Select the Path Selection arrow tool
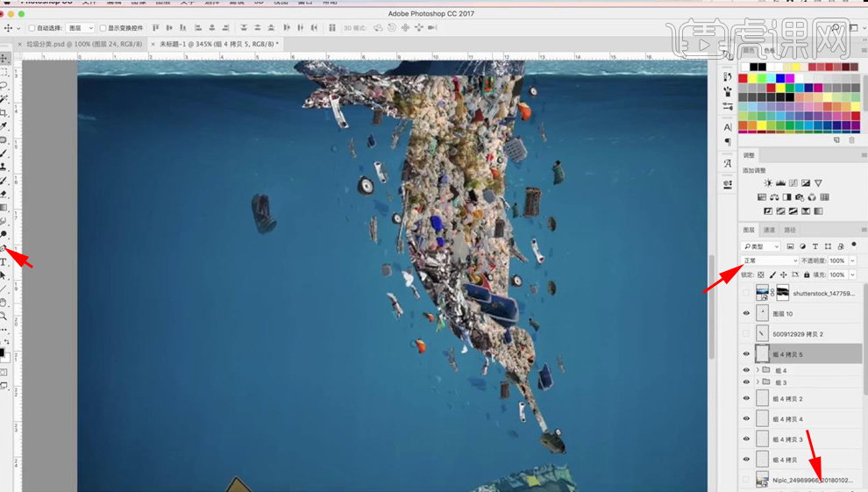868x492 pixels. click(x=4, y=275)
